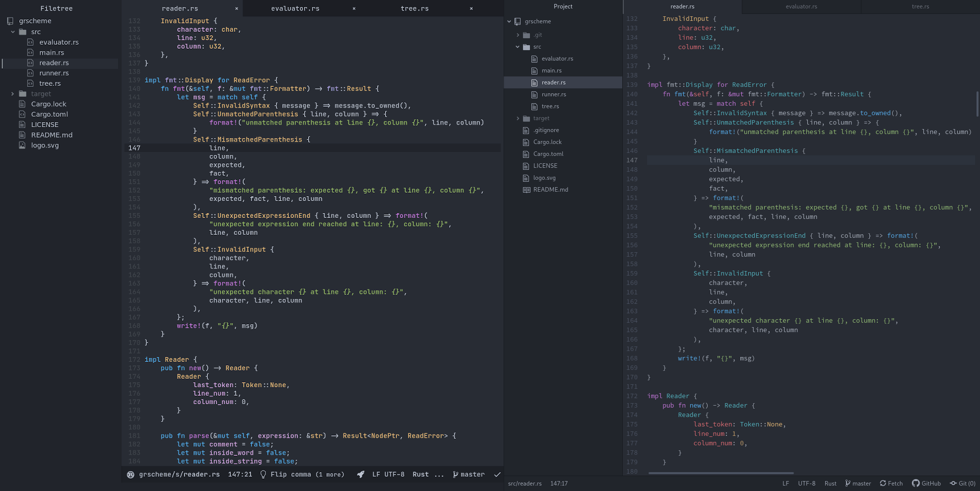Collapse the src folder in Filetree
Image resolution: width=980 pixels, height=491 pixels.
(13, 32)
